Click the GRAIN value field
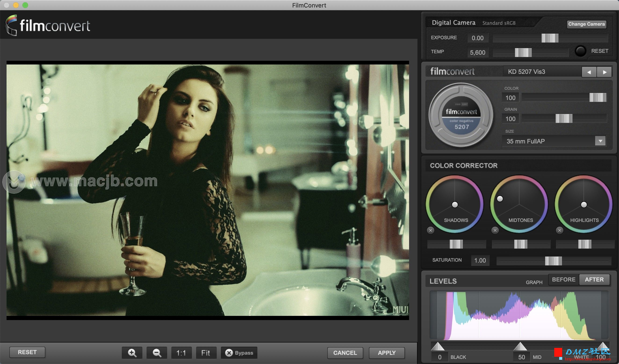The image size is (619, 364). click(x=511, y=119)
